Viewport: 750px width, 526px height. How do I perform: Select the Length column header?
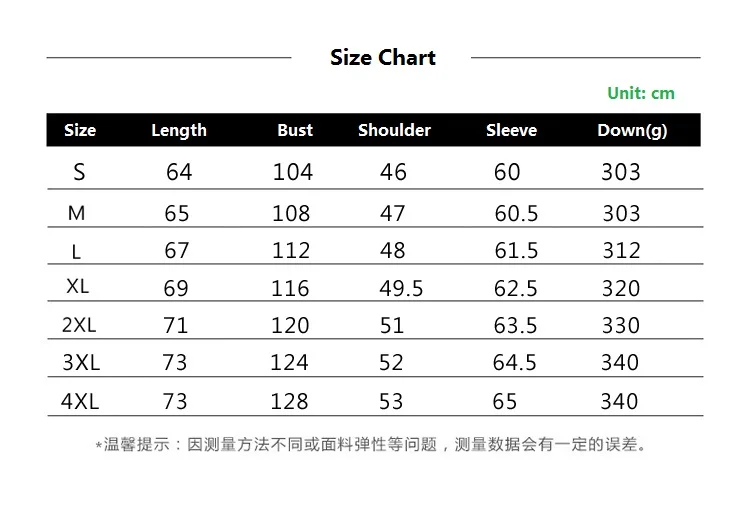179,131
